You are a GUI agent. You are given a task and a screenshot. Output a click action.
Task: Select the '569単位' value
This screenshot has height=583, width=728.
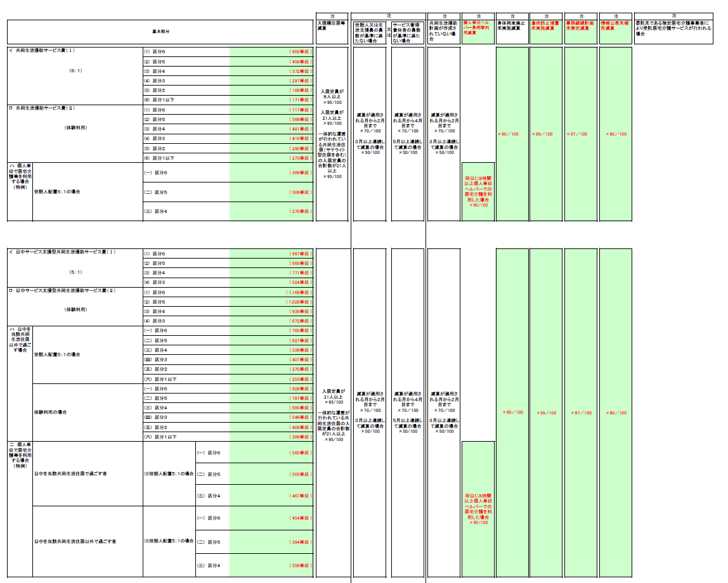tap(301, 119)
